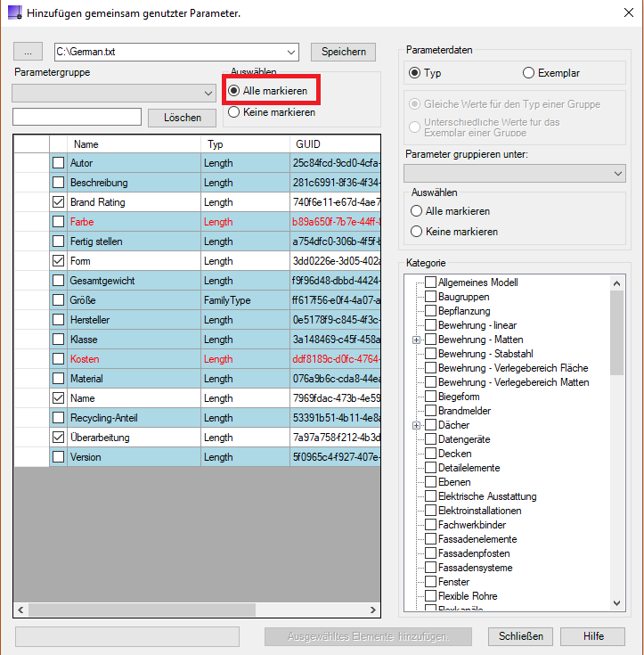Check the Farbe row checkbox

pyautogui.click(x=59, y=221)
